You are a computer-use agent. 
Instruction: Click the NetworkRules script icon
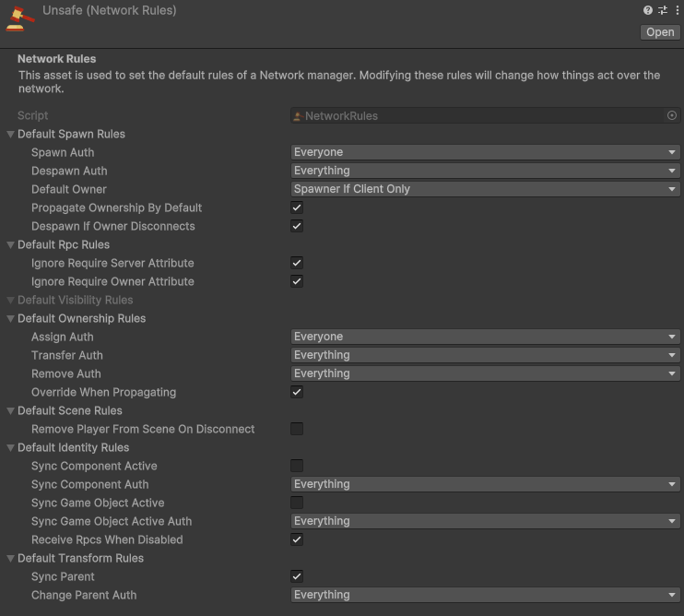point(298,116)
